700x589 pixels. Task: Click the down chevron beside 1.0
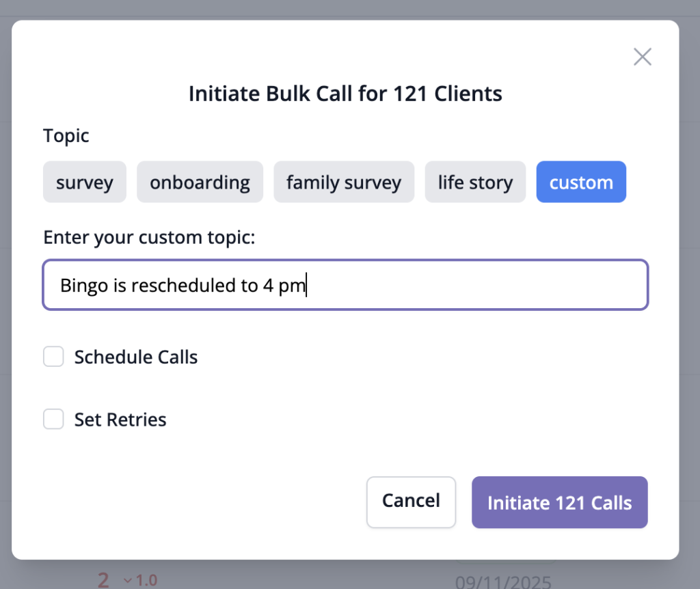127,581
